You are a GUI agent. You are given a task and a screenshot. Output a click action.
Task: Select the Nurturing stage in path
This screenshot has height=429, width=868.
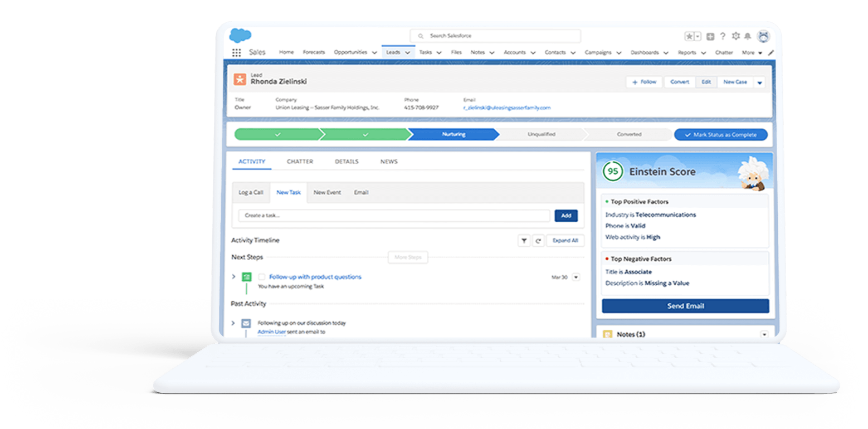tap(453, 134)
